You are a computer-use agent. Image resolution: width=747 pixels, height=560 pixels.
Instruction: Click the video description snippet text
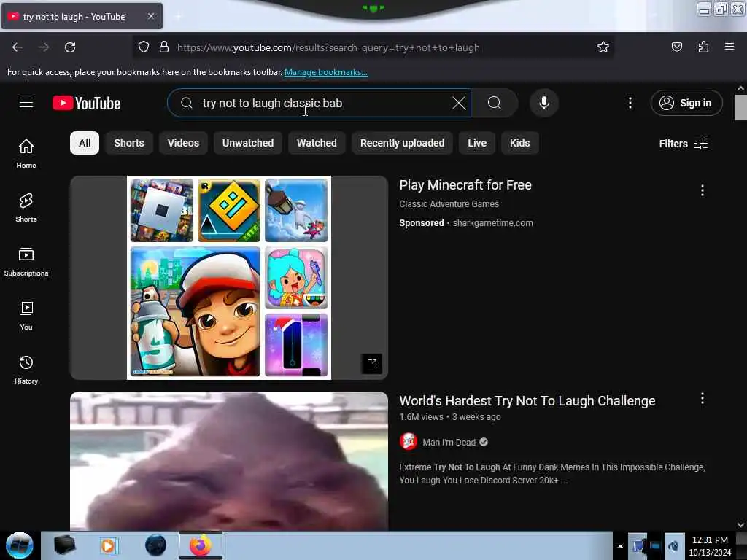(551, 474)
